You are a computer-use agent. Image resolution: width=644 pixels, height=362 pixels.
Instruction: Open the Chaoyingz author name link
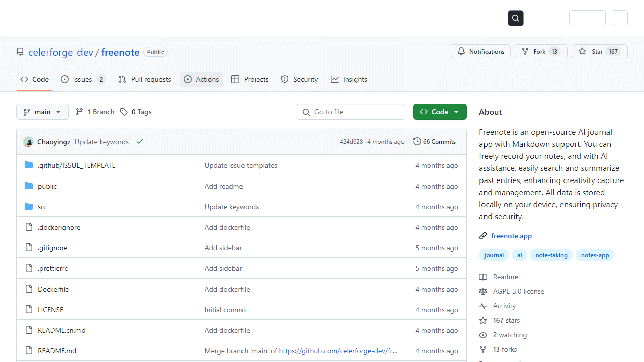coord(54,142)
